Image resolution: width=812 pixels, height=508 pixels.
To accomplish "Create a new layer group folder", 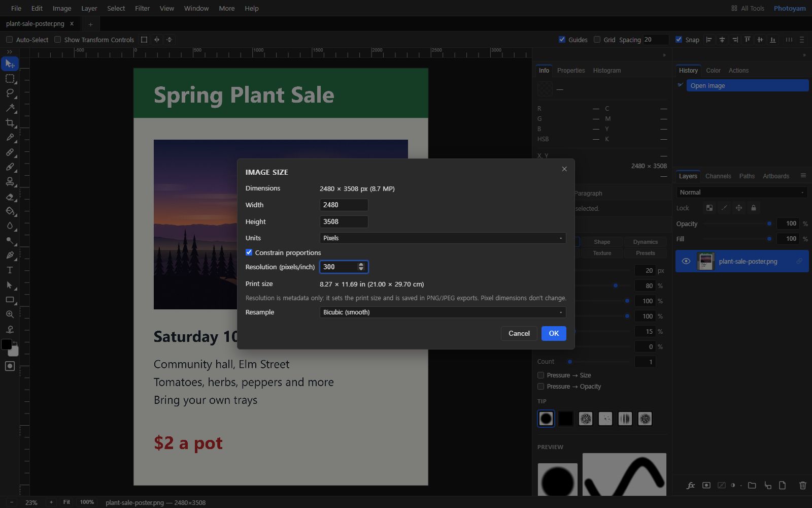I will click(752, 486).
